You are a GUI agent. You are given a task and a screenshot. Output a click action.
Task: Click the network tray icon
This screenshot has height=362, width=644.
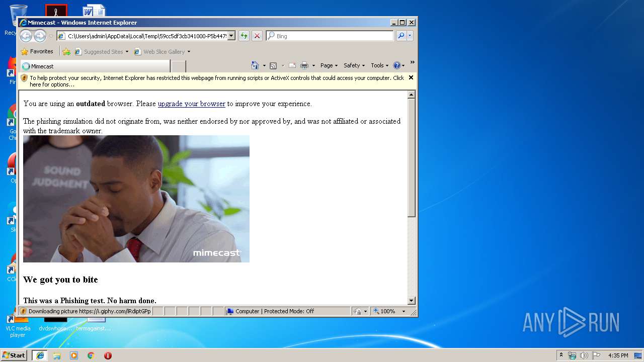(572, 355)
